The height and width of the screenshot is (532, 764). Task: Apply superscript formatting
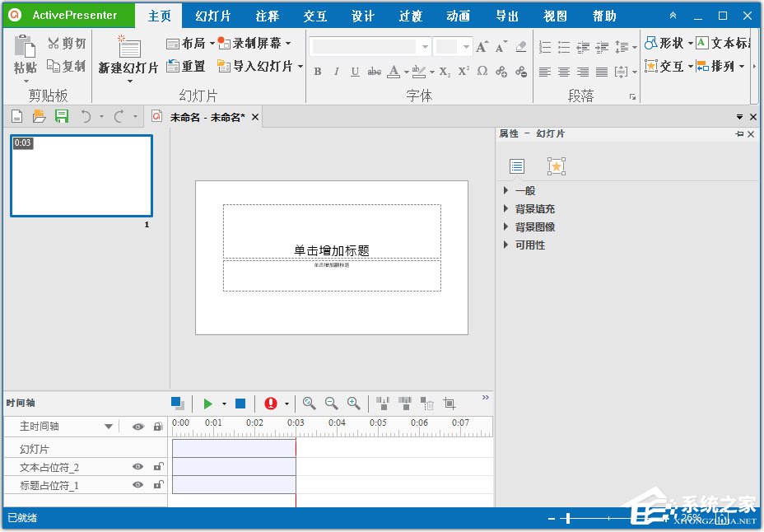pyautogui.click(x=464, y=72)
